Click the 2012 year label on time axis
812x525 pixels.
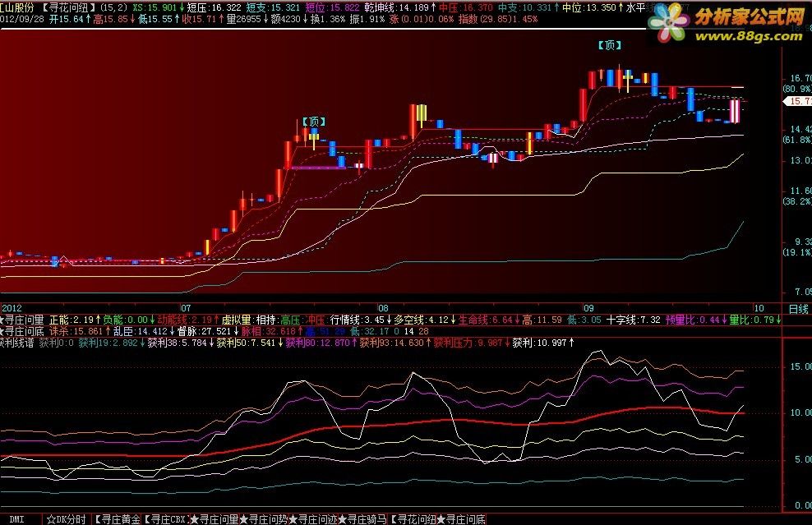12,308
